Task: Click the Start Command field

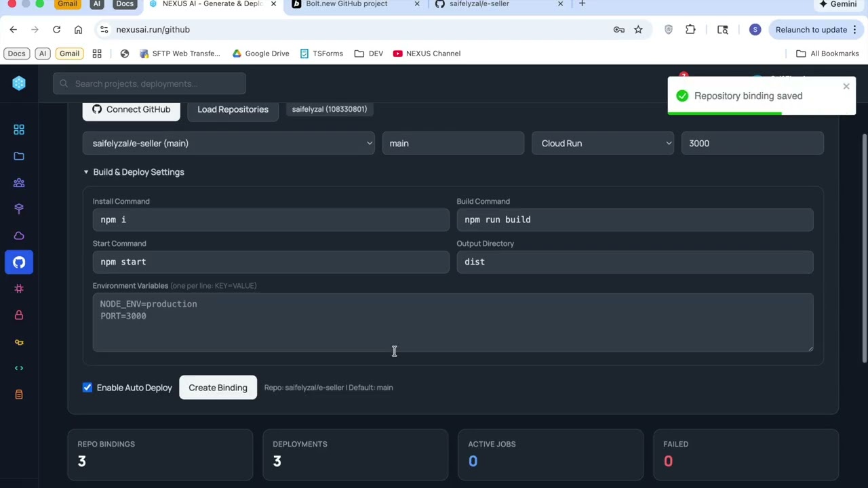Action: (271, 262)
